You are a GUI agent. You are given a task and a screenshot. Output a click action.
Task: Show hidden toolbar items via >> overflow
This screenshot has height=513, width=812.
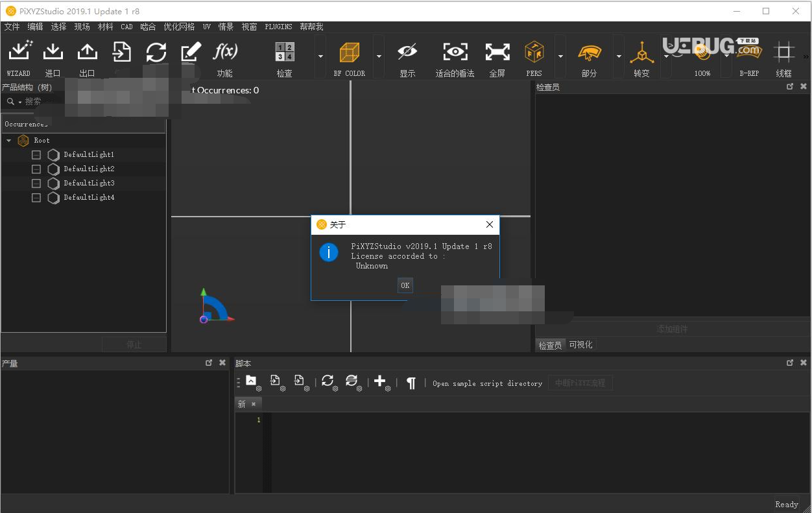click(x=806, y=56)
